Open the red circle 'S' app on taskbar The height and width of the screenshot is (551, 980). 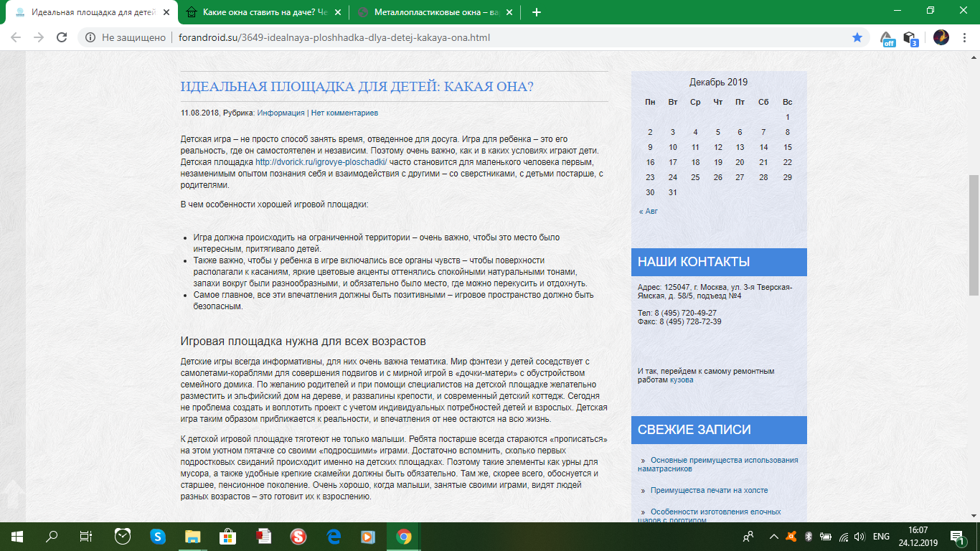pos(298,536)
